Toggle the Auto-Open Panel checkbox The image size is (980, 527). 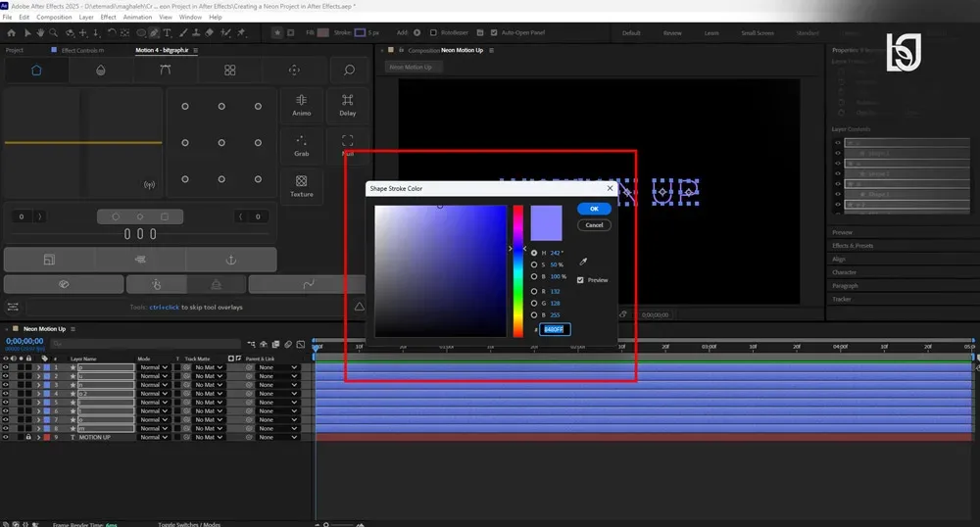pos(494,32)
